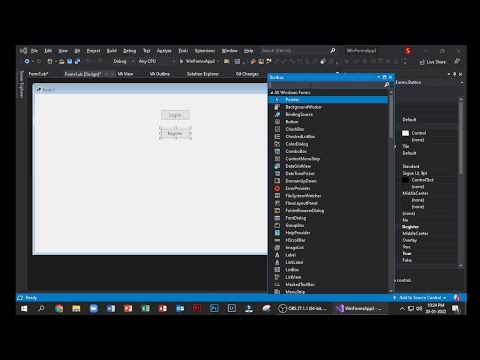Open Chrome from the taskbar

pos(59,309)
